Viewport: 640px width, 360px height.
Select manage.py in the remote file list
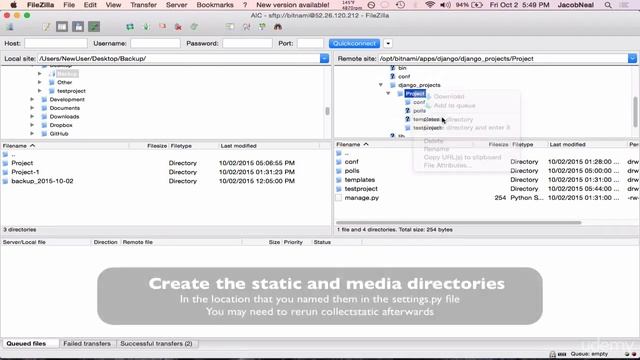(487, 198)
